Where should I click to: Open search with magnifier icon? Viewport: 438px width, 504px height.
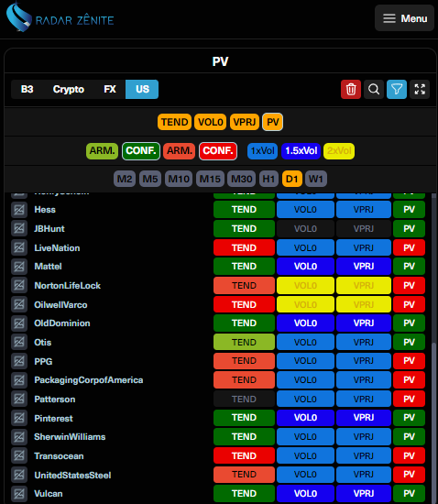[x=374, y=89]
